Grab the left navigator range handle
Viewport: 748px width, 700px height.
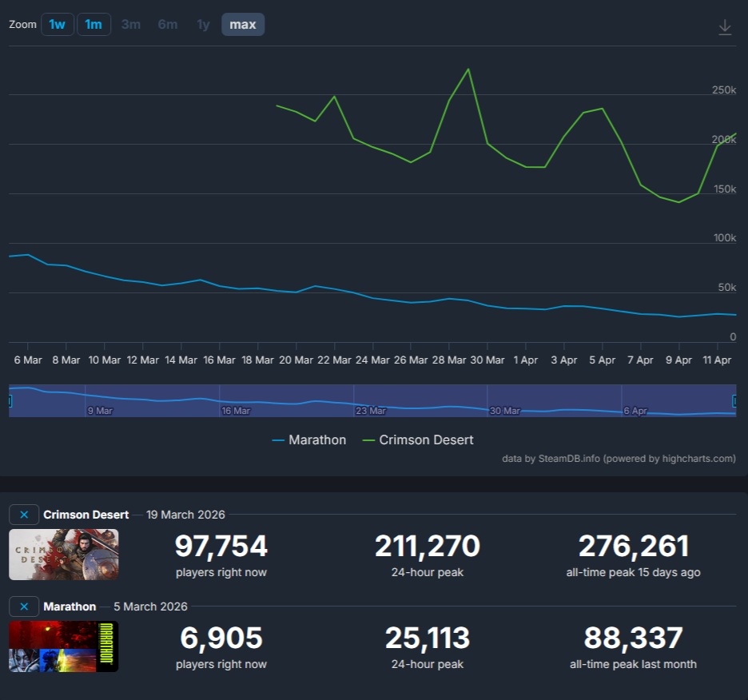pyautogui.click(x=10, y=401)
